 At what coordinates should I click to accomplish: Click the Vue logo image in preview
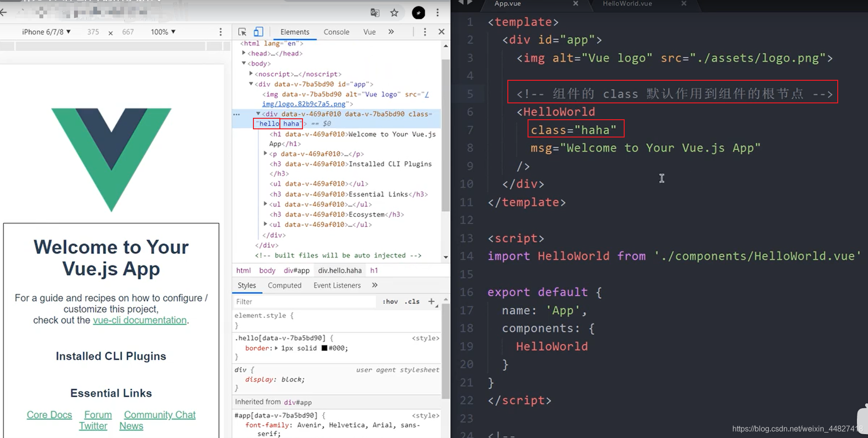(112, 160)
